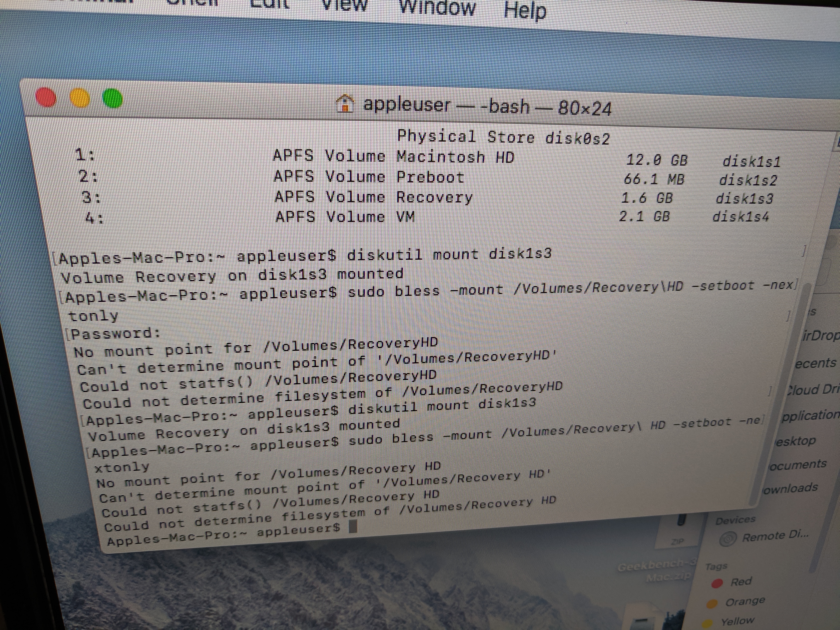Click the 'Password:' prompt line
840x630 pixels.
point(116,334)
